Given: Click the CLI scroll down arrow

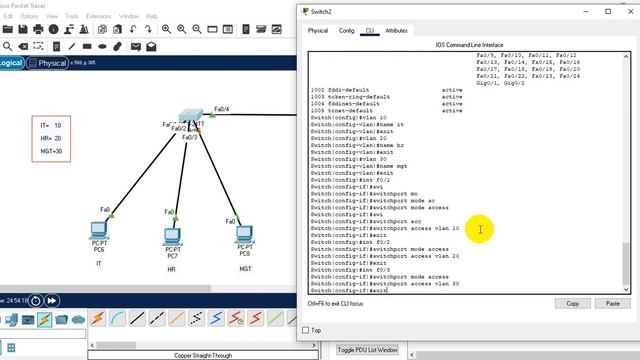Looking at the screenshot, I should click(626, 290).
